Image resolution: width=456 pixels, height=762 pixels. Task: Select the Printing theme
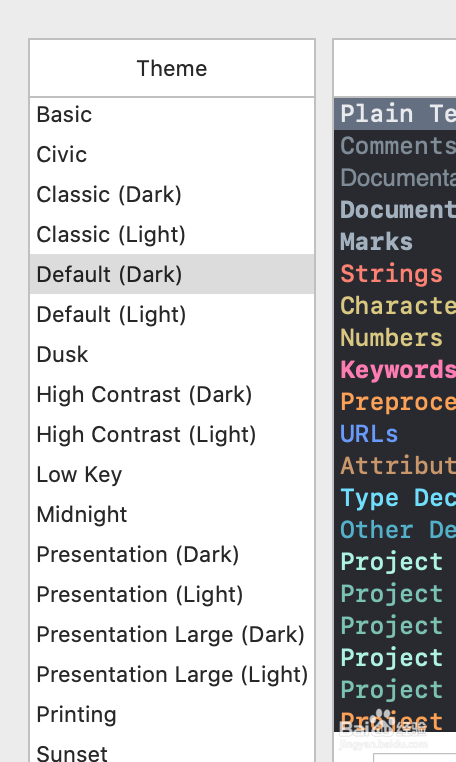click(x=172, y=714)
